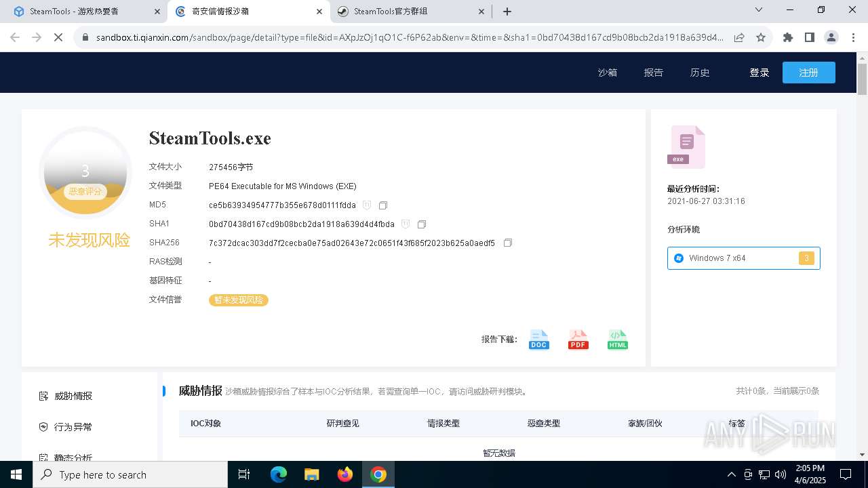The image size is (868, 488).
Task: Launch Microsoft Edge from taskbar
Action: [x=279, y=474]
